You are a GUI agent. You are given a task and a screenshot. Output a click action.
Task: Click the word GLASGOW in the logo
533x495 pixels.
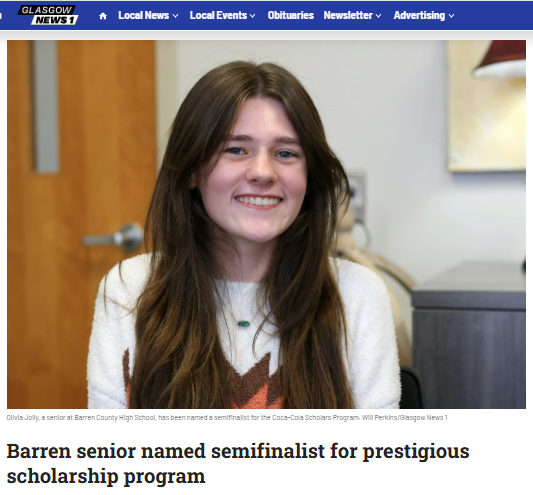coord(47,10)
